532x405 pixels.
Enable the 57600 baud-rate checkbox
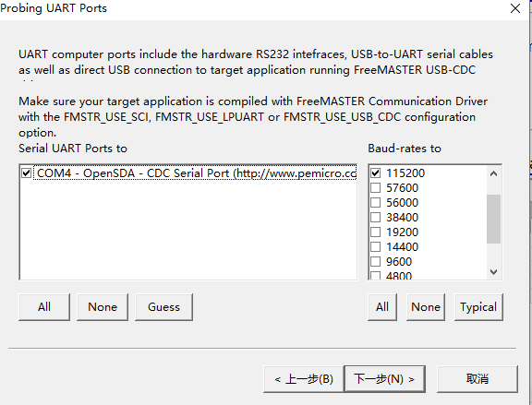(x=375, y=188)
